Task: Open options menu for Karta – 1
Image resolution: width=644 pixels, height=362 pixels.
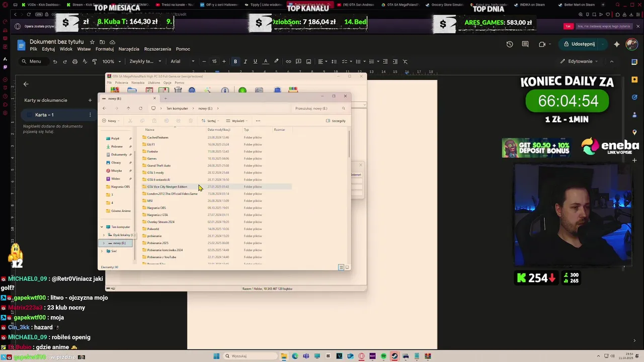Action: (x=90, y=115)
